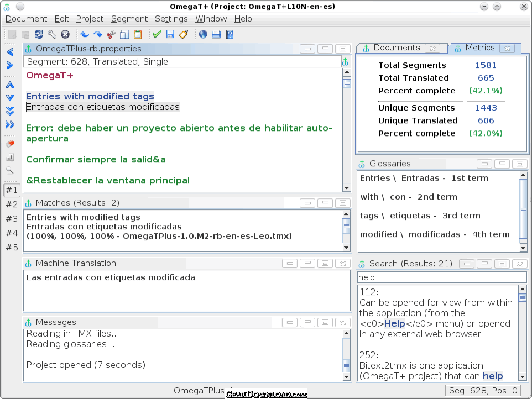
Task: Click the OmegaT+ logo beside segment header
Action: [x=345, y=62]
